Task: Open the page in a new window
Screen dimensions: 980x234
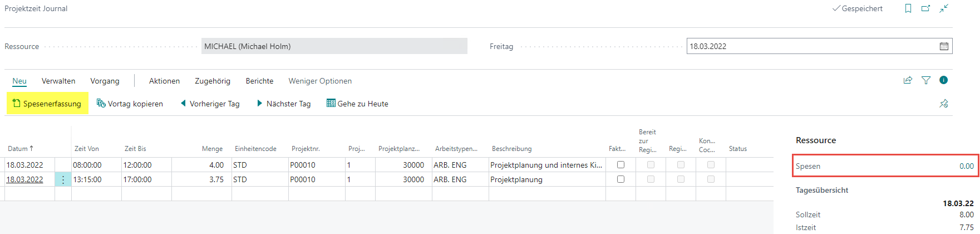Action: point(926,8)
